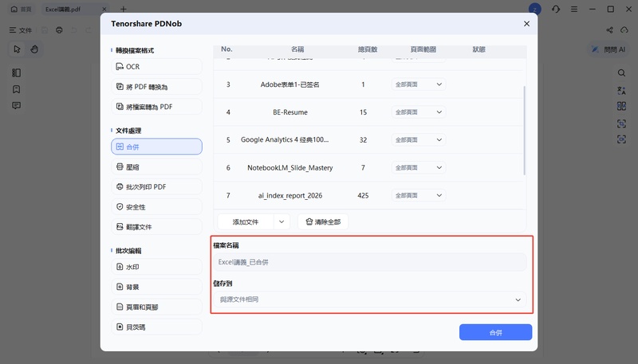The height and width of the screenshot is (364, 638).
Task: Click the cloud upload icon
Action: click(x=624, y=30)
